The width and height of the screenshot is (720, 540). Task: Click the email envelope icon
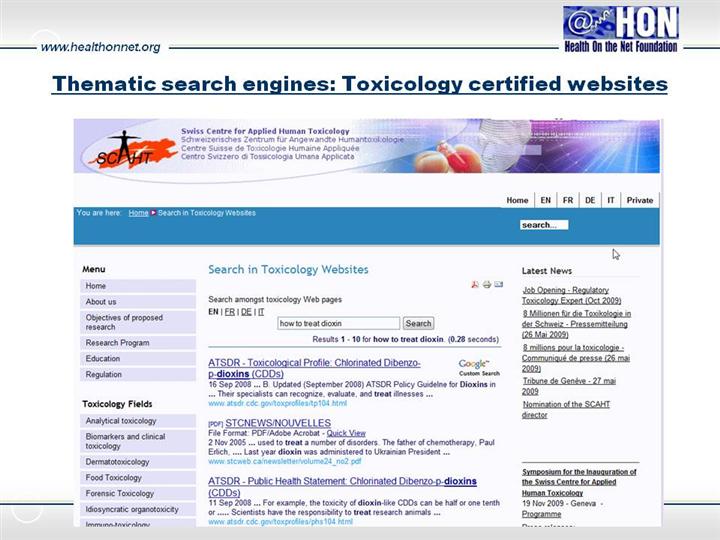pyautogui.click(x=498, y=285)
